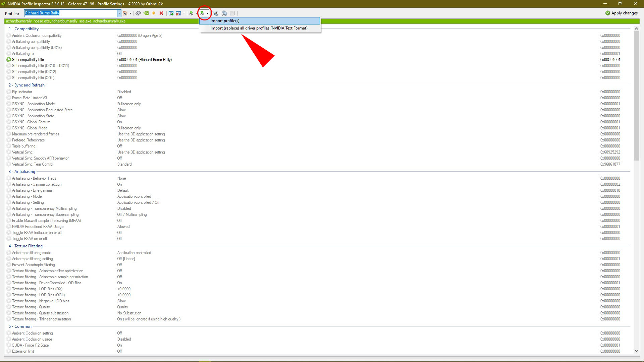Click the green gear beside SLI compatibility bits
644x362 pixels.
coord(9,60)
